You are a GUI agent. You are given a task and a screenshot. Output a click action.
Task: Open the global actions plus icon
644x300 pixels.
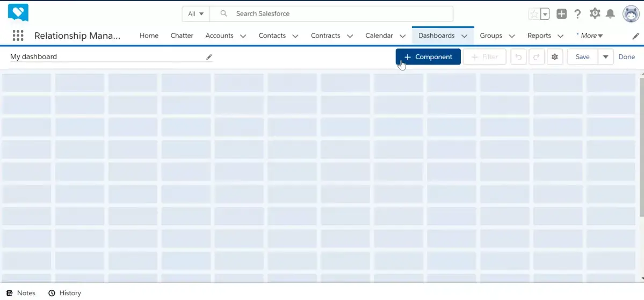click(x=561, y=14)
